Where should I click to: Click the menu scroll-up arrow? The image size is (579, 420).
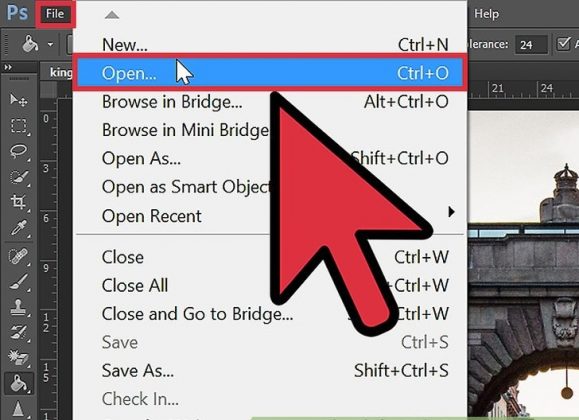(x=112, y=15)
